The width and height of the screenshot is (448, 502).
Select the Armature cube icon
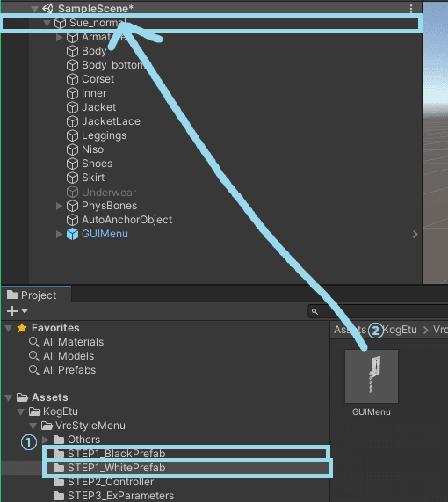click(x=72, y=37)
